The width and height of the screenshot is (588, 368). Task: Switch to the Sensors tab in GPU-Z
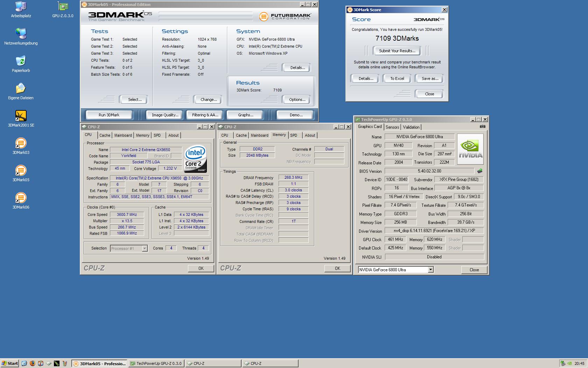pos(392,127)
